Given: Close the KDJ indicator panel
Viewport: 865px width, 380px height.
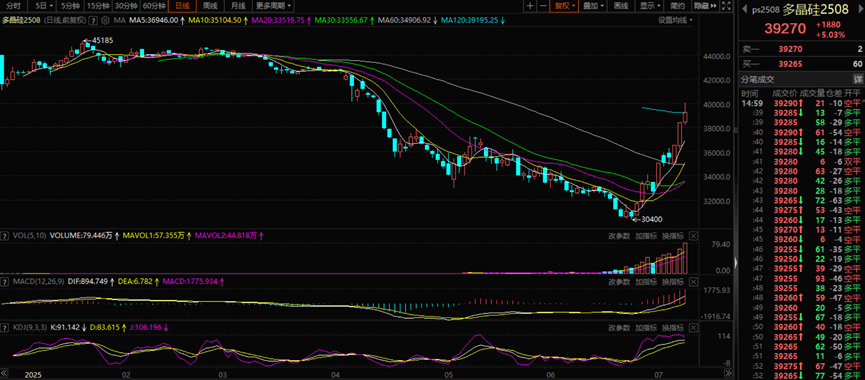Looking at the screenshot, I should coord(693,328).
